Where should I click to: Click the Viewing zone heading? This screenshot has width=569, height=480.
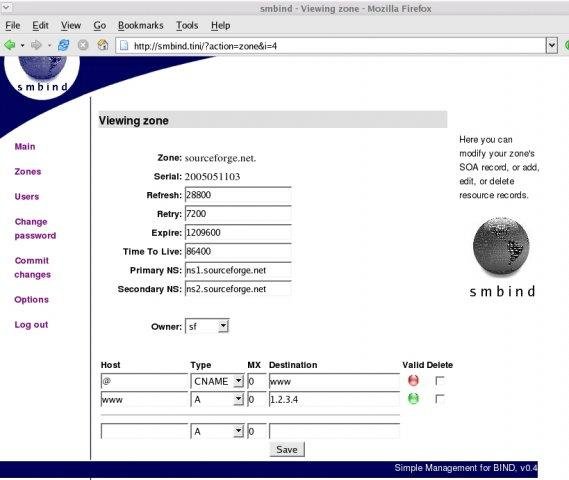coord(134,120)
